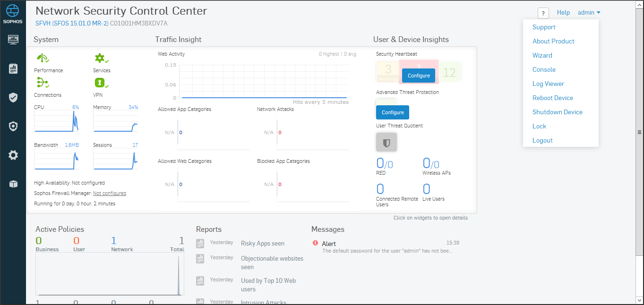
Task: Open the monitor dashboard icon in sidebar
Action: pos(13,40)
